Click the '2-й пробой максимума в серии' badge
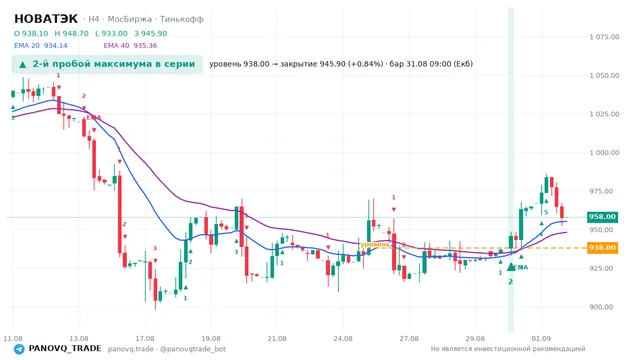 tap(107, 64)
